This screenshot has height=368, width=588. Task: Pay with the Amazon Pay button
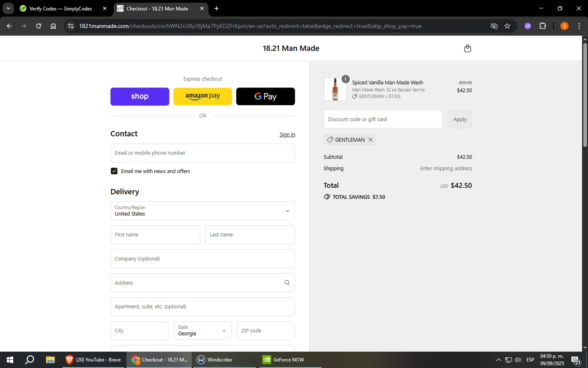203,97
